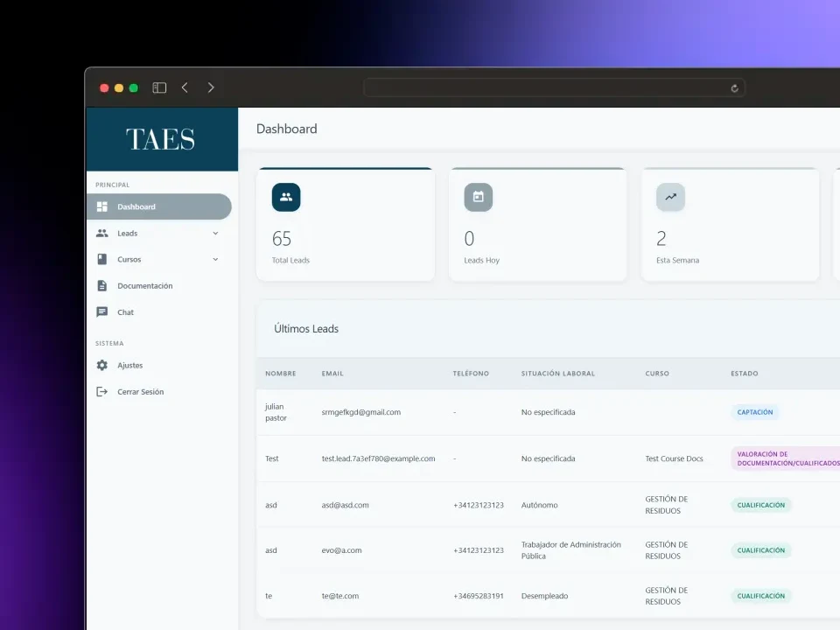Go forward with the browser forward arrow

click(x=211, y=87)
